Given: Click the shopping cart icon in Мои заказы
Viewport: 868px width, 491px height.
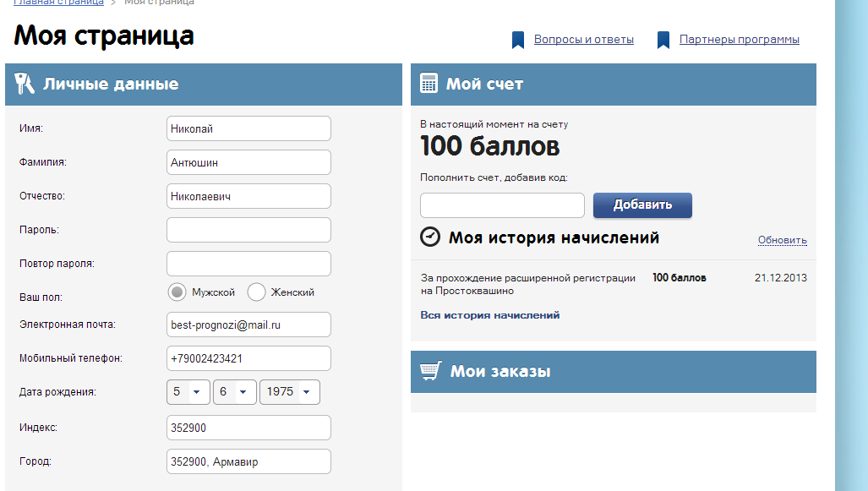Looking at the screenshot, I should [x=431, y=370].
